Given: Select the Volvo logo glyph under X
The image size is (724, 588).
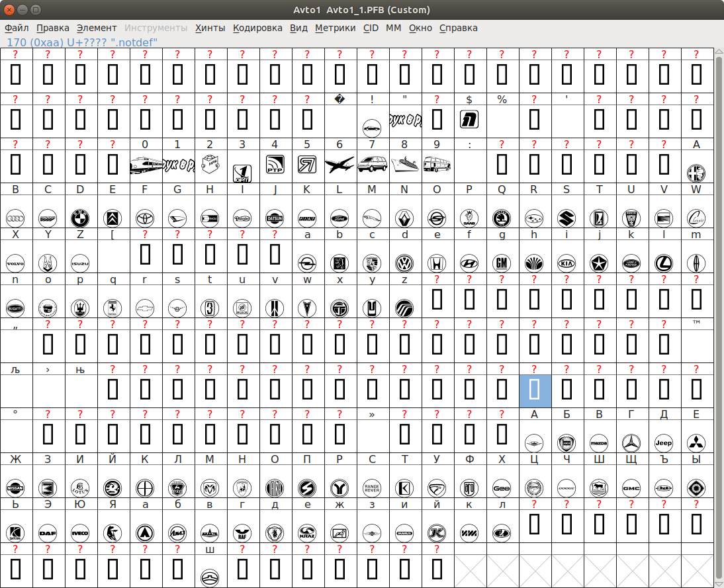Looking at the screenshot, I should point(15,263).
